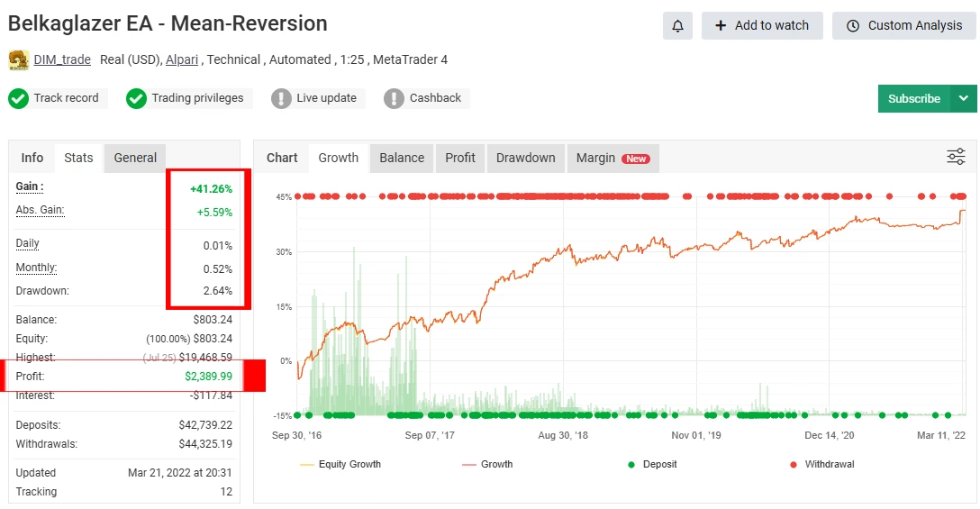The height and width of the screenshot is (509, 980).
Task: Open chart settings sliders icon
Action: (x=956, y=158)
